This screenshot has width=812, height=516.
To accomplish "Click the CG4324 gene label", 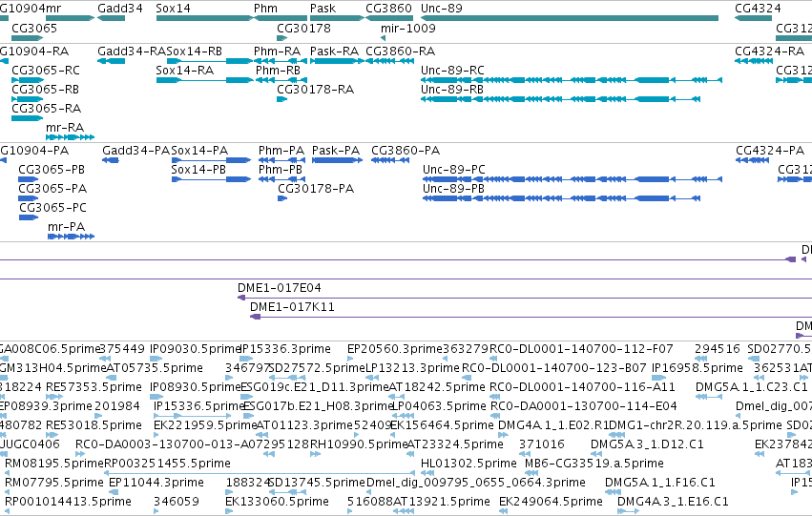I will [x=758, y=9].
